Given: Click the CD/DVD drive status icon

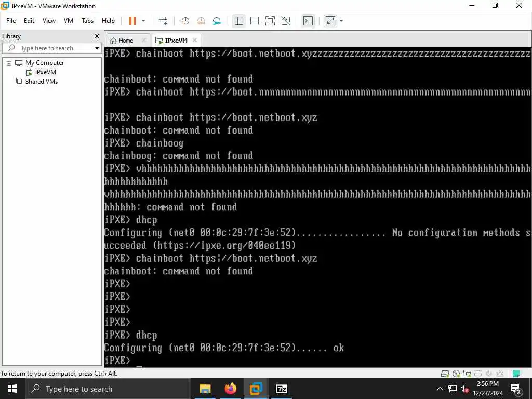Looking at the screenshot, I should [456, 374].
